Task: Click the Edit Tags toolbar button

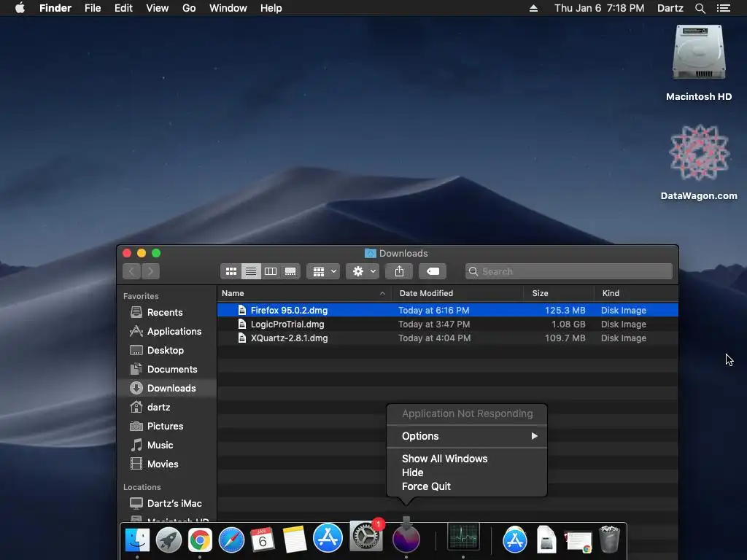Action: [x=433, y=271]
